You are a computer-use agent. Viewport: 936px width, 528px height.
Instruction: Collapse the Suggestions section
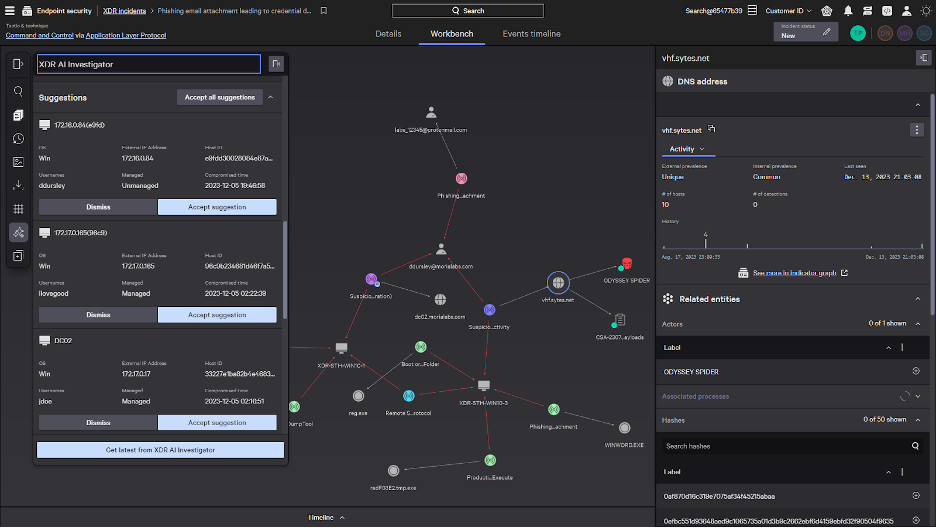tap(270, 97)
